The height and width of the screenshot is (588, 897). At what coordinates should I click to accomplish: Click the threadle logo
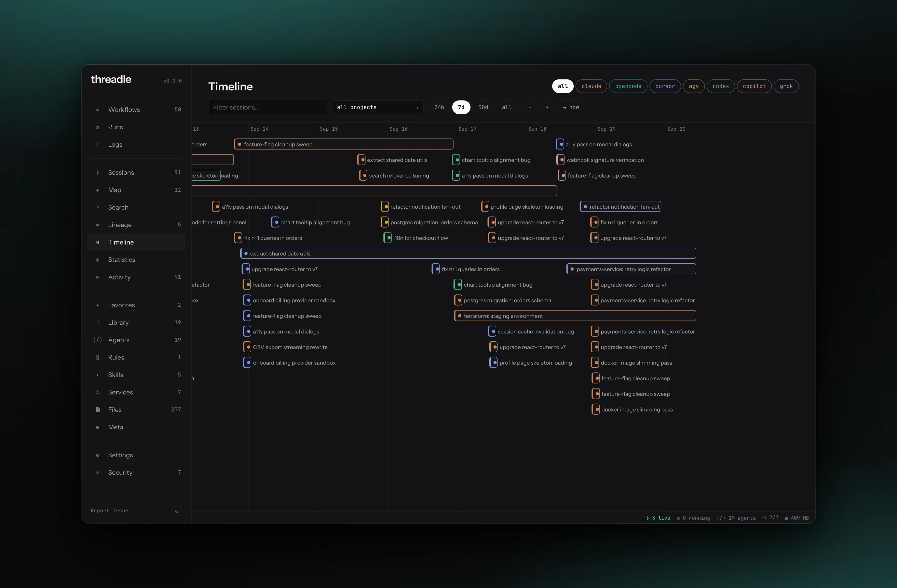(x=111, y=79)
